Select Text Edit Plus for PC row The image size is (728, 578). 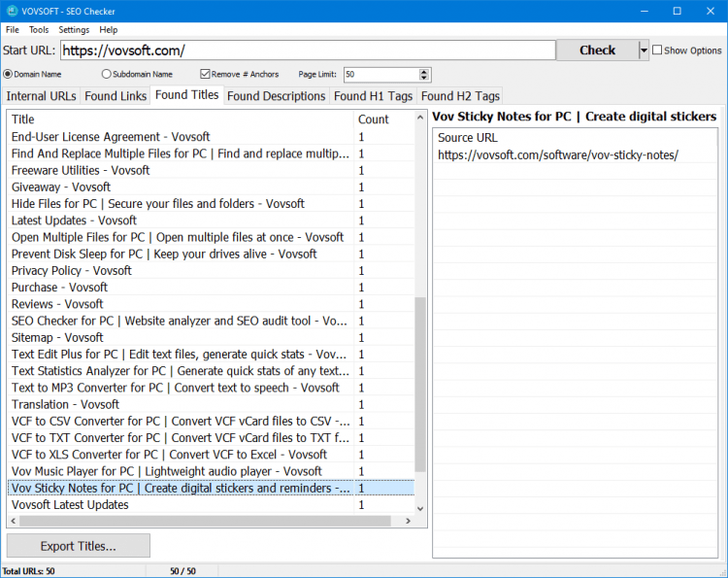click(211, 355)
